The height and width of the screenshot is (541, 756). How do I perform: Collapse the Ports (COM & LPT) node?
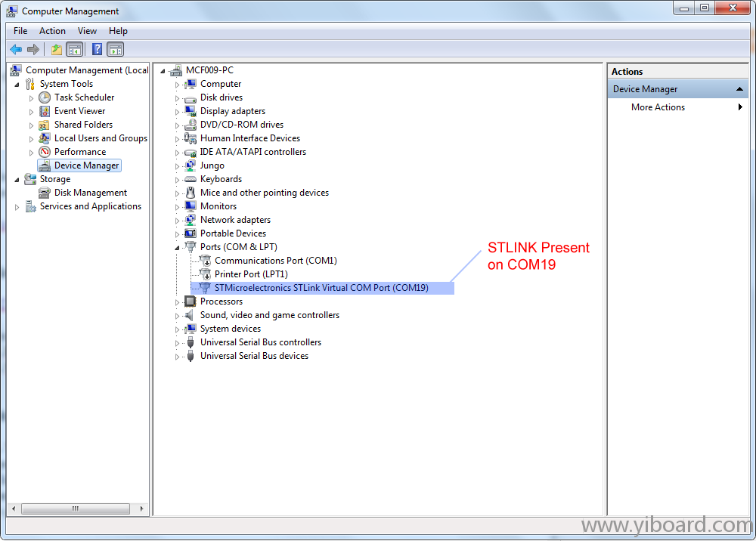point(178,248)
